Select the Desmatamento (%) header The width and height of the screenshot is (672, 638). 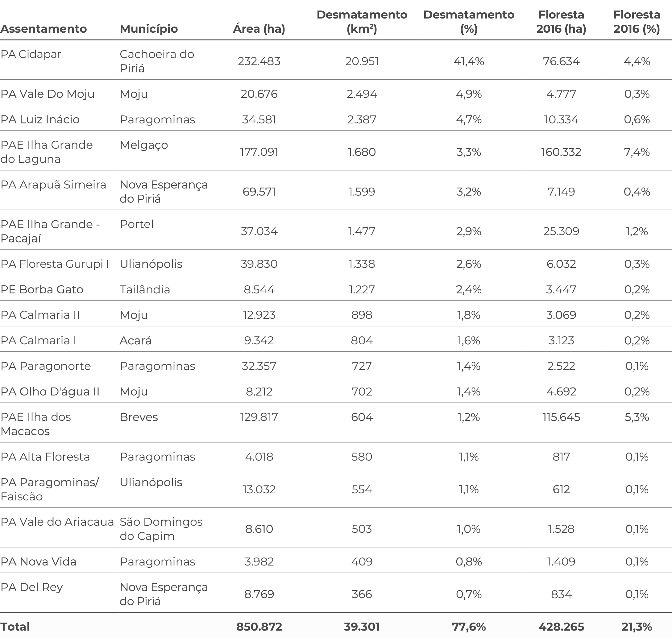pos(469,22)
